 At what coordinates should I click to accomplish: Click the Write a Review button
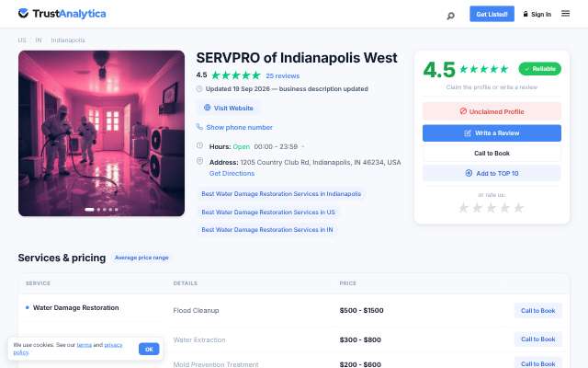click(x=492, y=132)
